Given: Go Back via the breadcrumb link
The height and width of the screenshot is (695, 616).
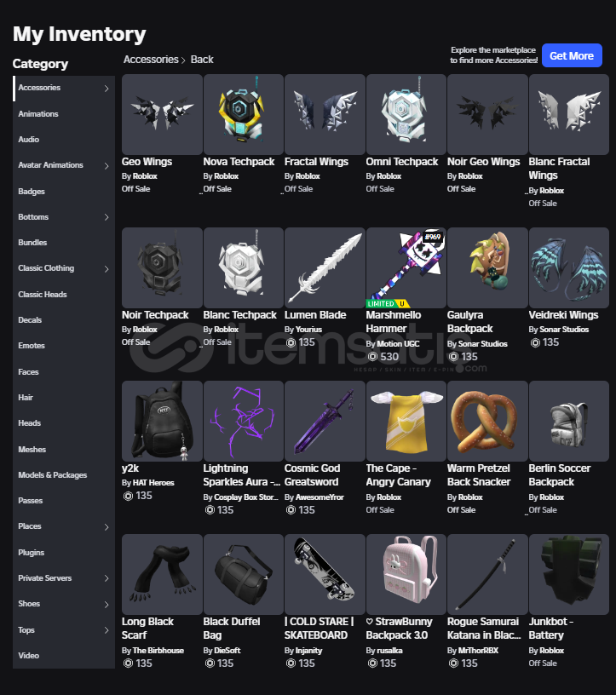Looking at the screenshot, I should (202, 60).
